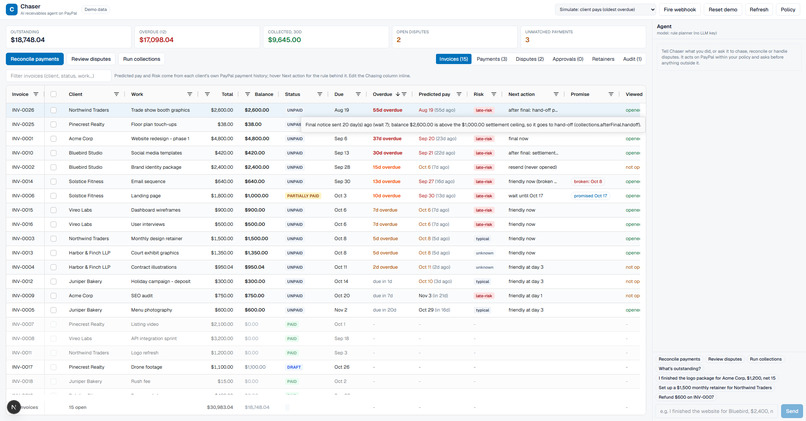This screenshot has width=806, height=421.
Task: Toggle the select-all checkbox in table header
Action: point(53,94)
